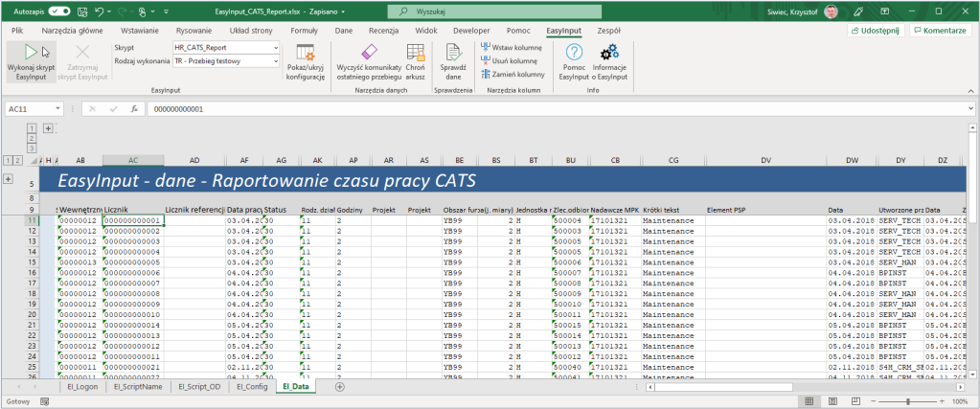Open the Rodzaj wykonania dropdown
This screenshot has width=980, height=409.
[276, 61]
